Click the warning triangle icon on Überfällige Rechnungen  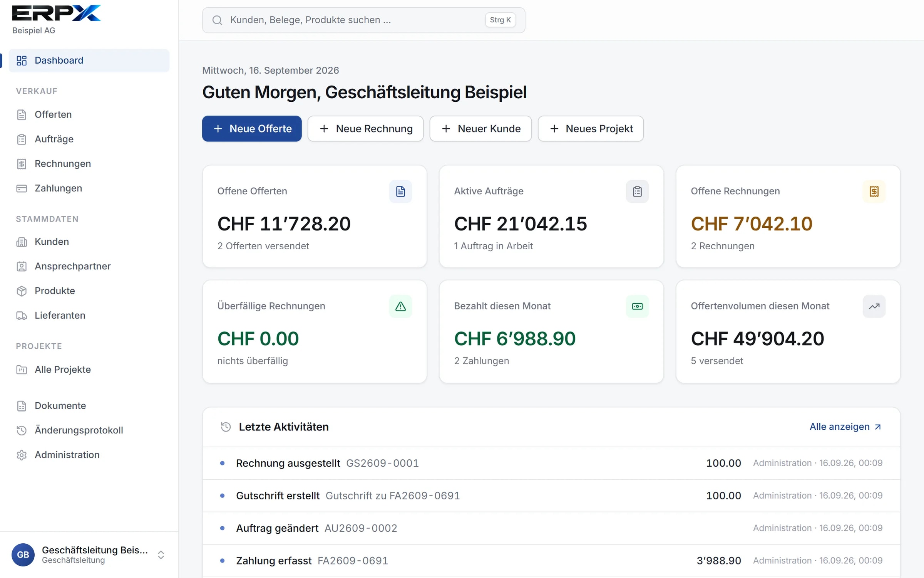[400, 306]
